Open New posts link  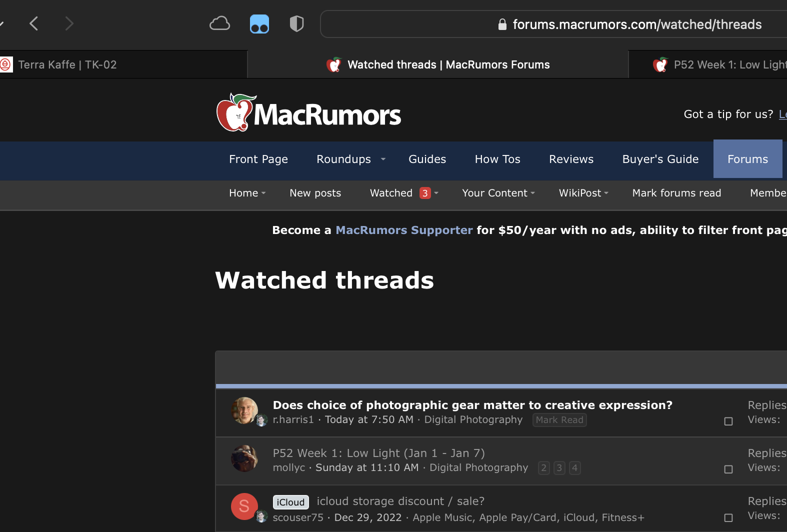(315, 193)
